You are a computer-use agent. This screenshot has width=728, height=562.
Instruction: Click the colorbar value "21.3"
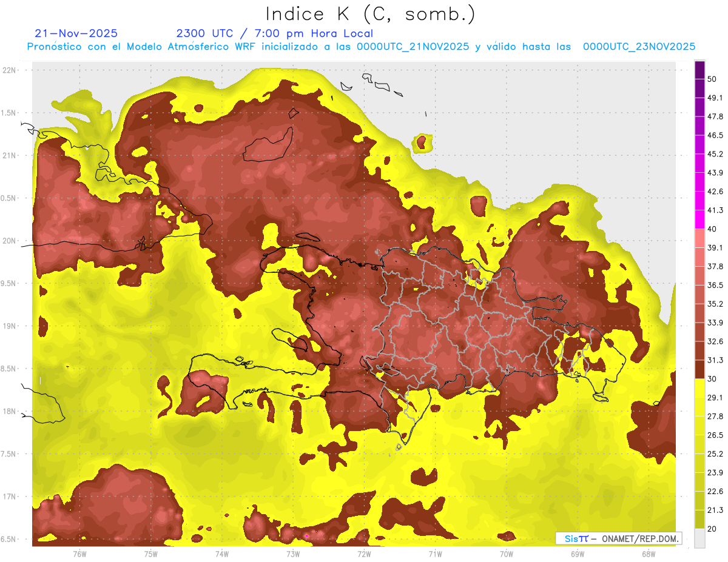(x=715, y=510)
